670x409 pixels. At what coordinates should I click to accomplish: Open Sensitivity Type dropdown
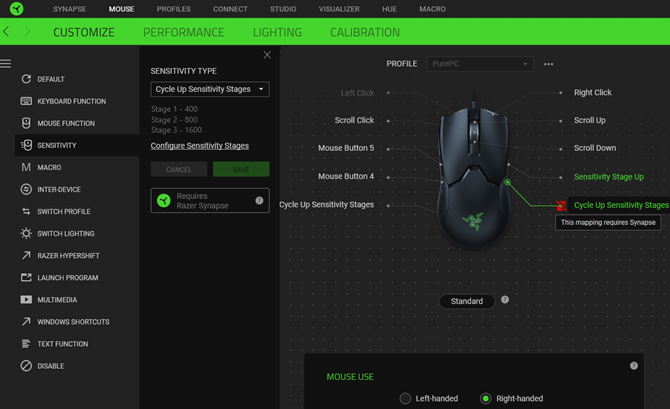[210, 89]
